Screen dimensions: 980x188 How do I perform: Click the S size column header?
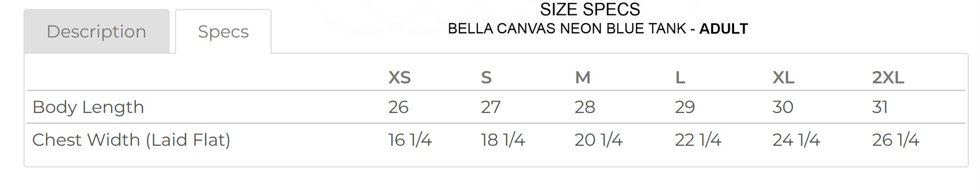click(486, 77)
